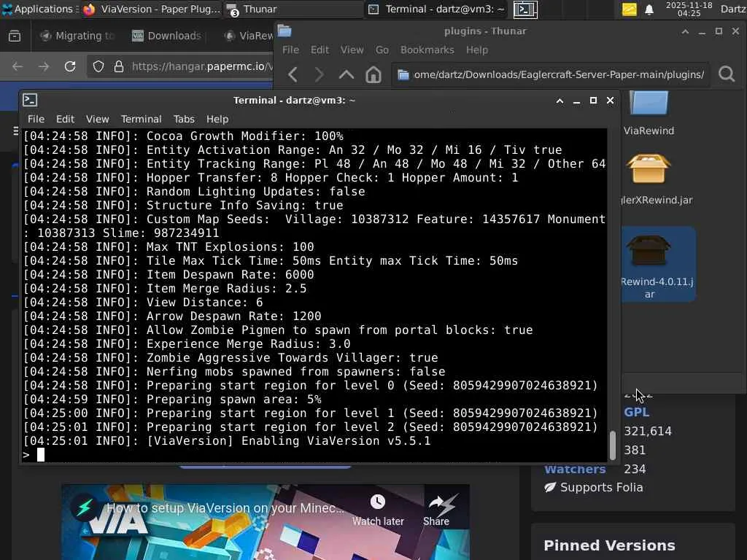Go to parent folder in Thunar
Image resolution: width=747 pixels, height=560 pixels.
coord(347,75)
